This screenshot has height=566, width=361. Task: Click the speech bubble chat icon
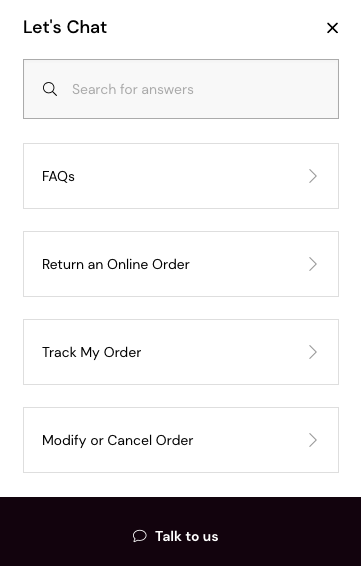click(x=139, y=536)
